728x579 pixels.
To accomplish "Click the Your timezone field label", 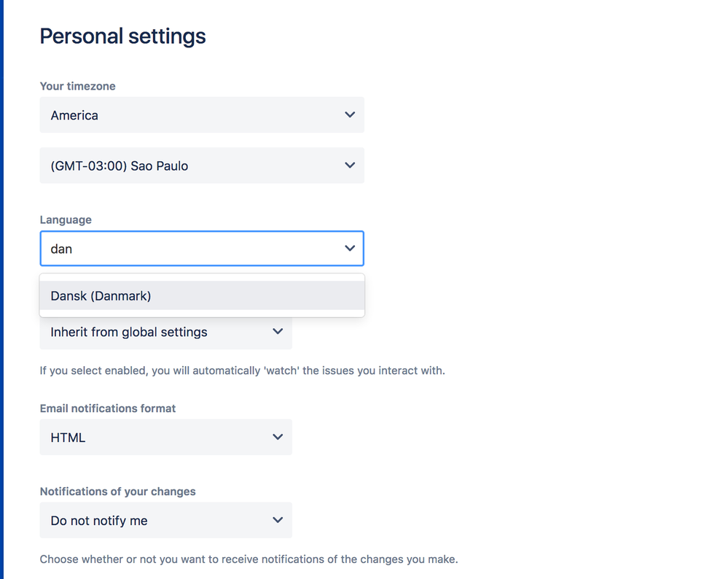I will click(x=77, y=86).
